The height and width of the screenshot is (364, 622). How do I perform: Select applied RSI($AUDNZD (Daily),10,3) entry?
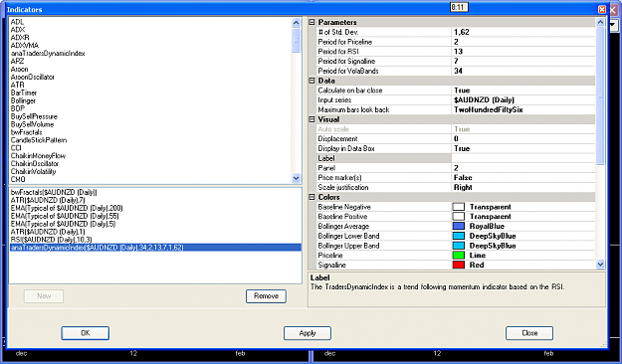(51, 240)
